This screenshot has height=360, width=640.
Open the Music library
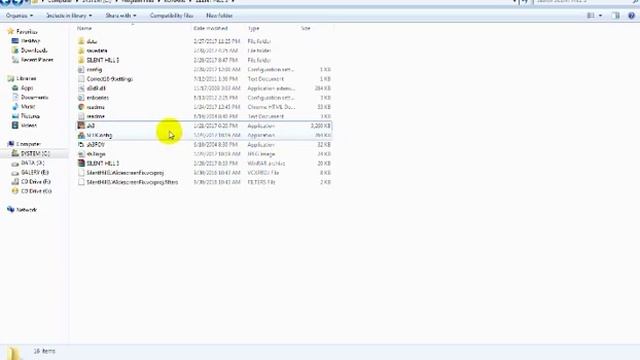click(x=28, y=107)
